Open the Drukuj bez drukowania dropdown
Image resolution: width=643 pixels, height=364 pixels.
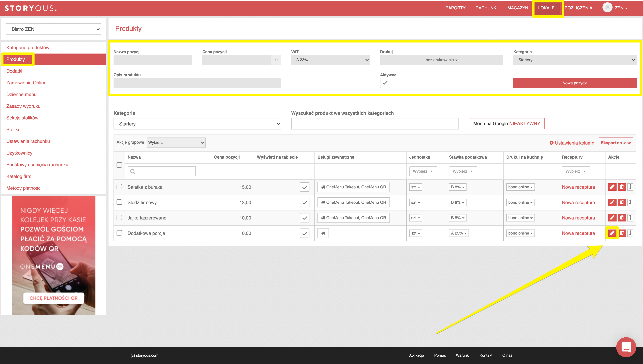(x=442, y=60)
